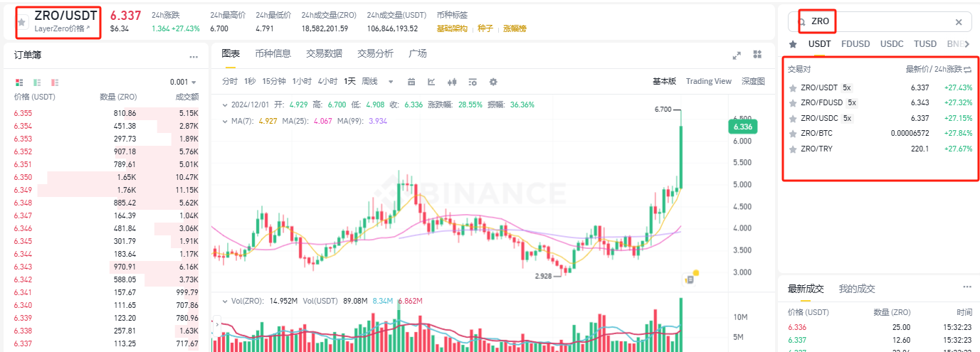Viewport: 980px width, 352px height.
Task: Clear the ZRO search field
Action: [958, 22]
